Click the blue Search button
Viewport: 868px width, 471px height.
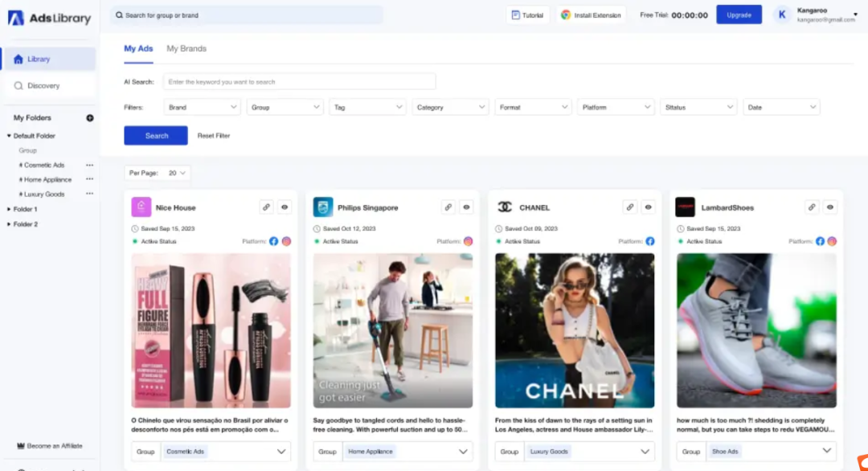point(156,136)
